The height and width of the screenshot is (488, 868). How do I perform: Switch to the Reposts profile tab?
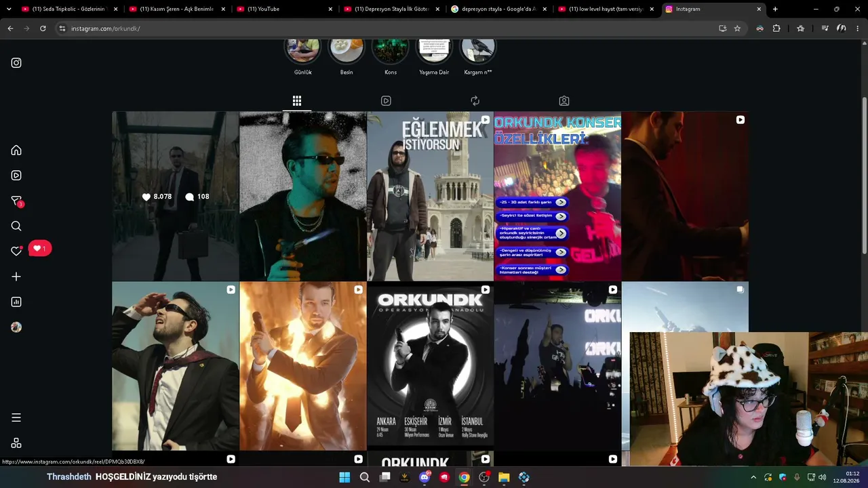[475, 101]
